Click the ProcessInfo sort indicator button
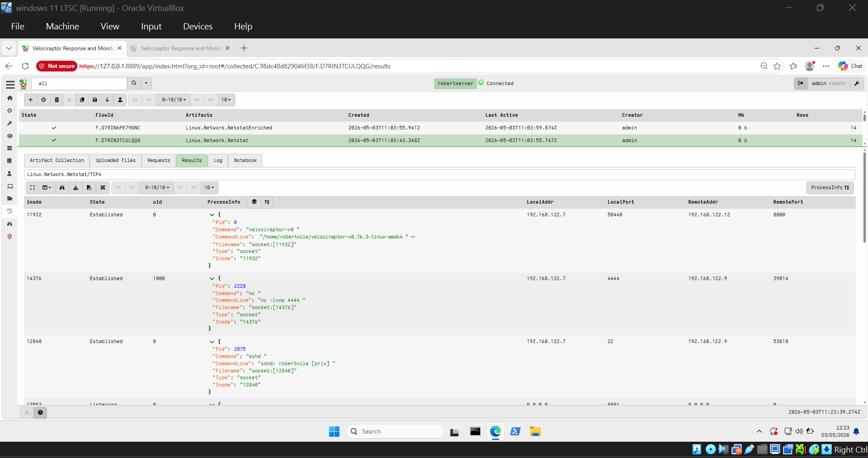The height and width of the screenshot is (458, 868). click(830, 187)
